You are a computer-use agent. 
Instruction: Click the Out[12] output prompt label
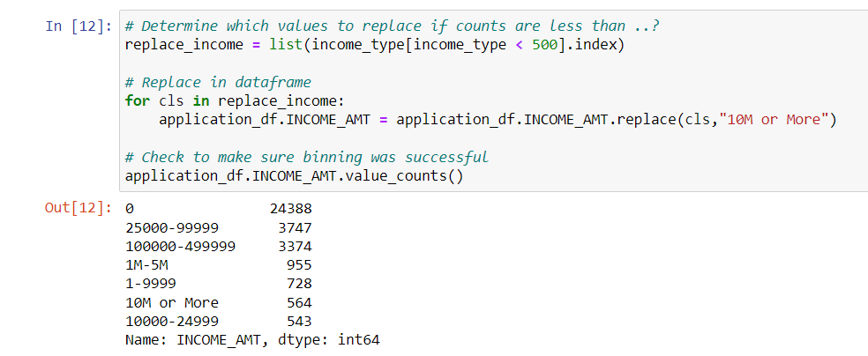[79, 209]
